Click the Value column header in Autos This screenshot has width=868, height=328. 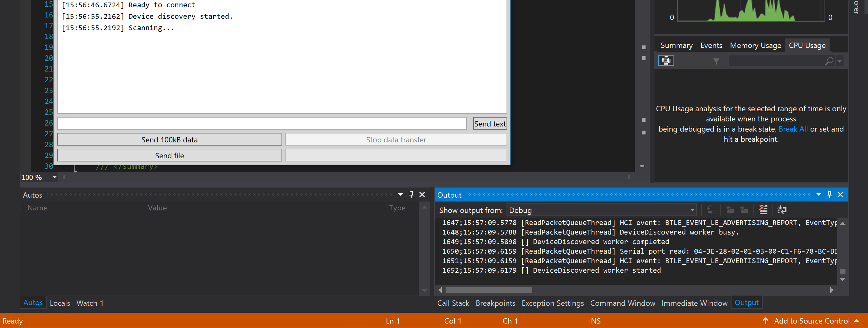[x=157, y=208]
